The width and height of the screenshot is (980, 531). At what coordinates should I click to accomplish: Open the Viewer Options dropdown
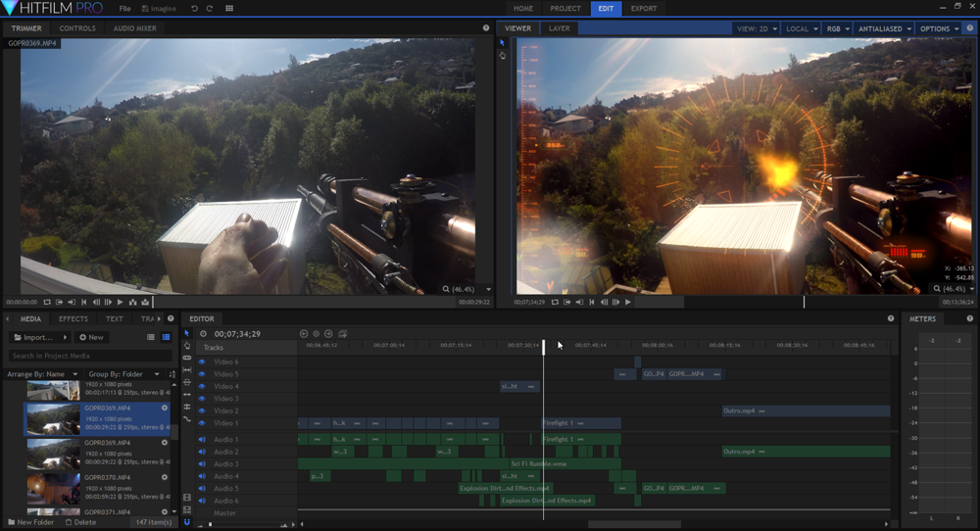coord(939,28)
